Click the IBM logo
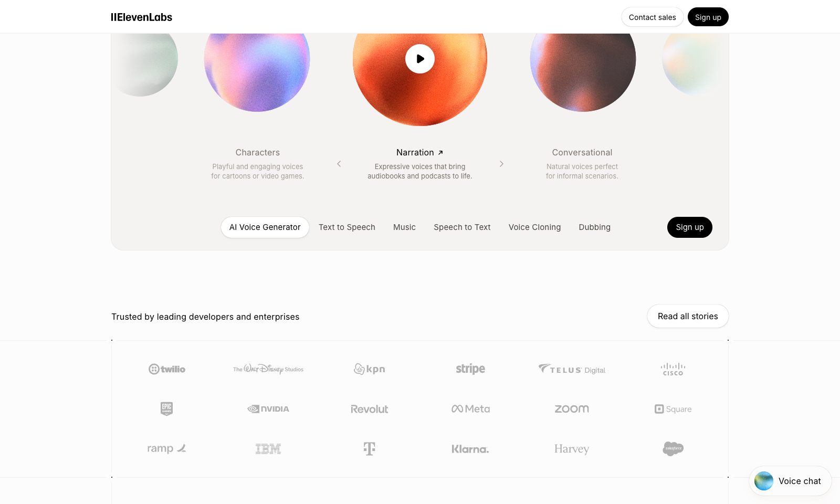This screenshot has width=840, height=504. (x=268, y=448)
